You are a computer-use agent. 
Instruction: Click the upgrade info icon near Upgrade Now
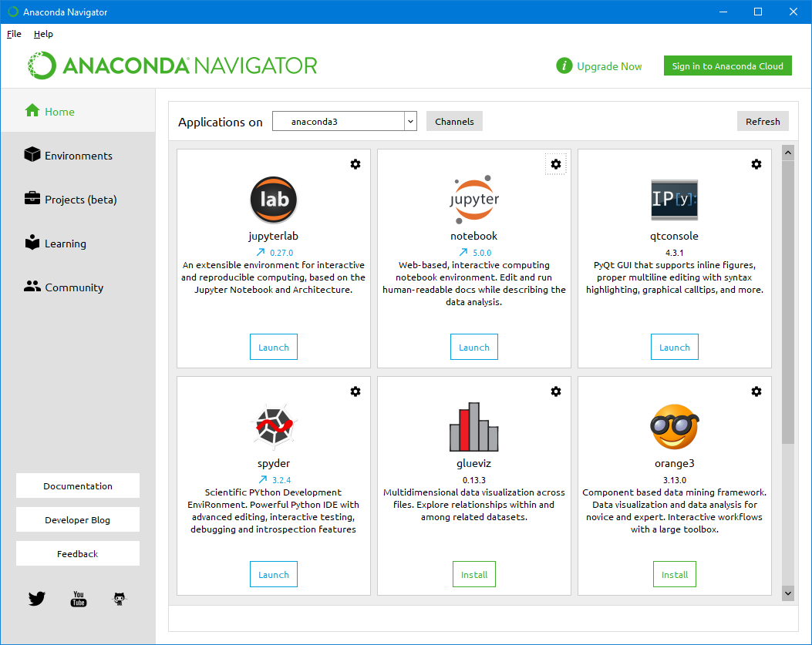click(x=564, y=66)
